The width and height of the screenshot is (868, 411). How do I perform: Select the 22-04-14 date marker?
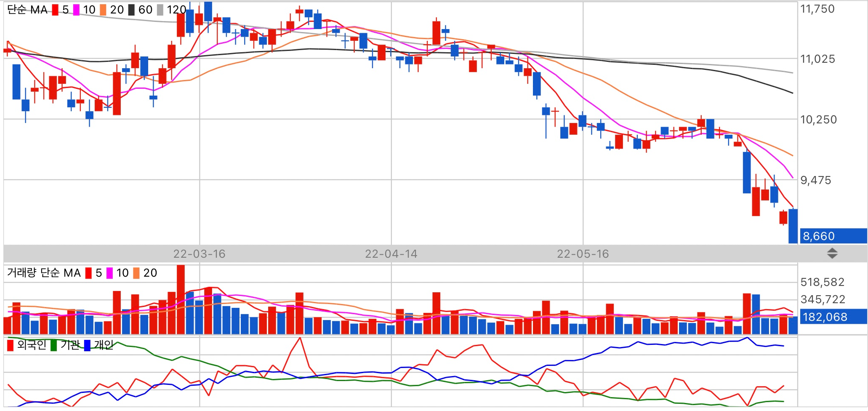pyautogui.click(x=391, y=254)
